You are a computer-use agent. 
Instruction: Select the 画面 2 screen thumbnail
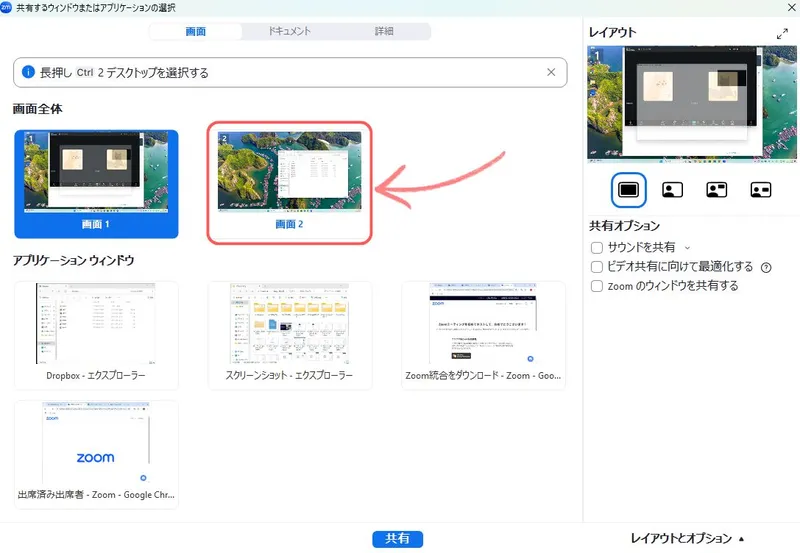click(x=289, y=181)
